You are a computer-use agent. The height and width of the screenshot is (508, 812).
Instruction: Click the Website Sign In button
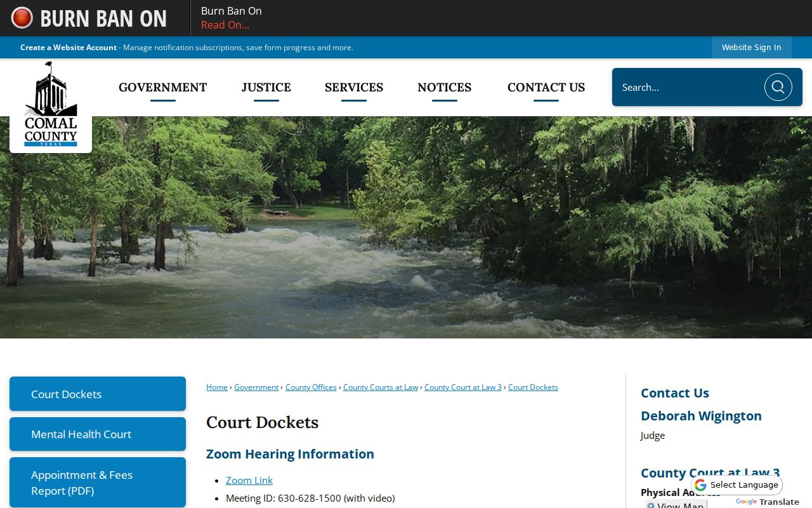[752, 48]
